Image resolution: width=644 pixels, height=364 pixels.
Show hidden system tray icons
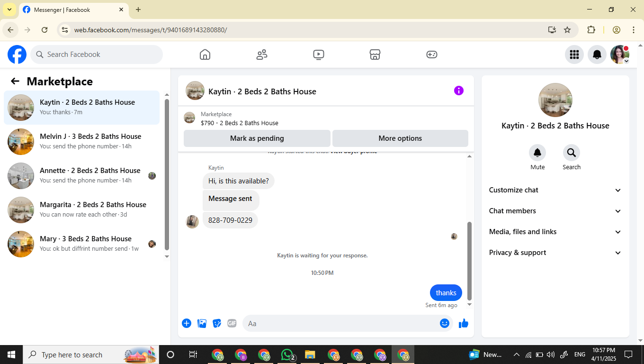point(517,355)
